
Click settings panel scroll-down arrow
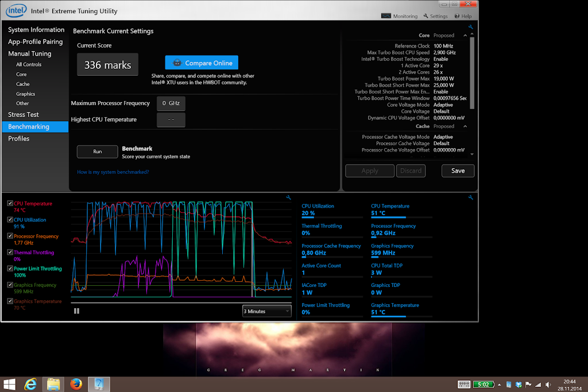[472, 154]
